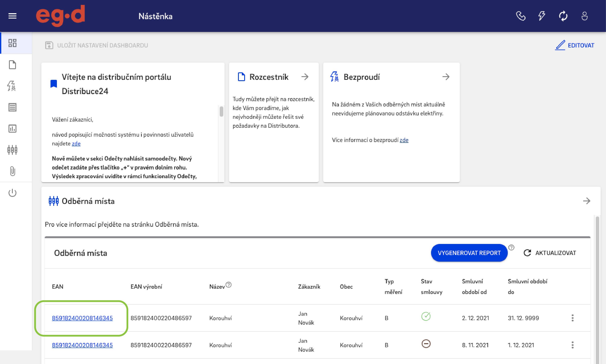Viewport: 606px width, 364px height.
Task: Open the consumption points sidebar icon
Action: point(12,150)
